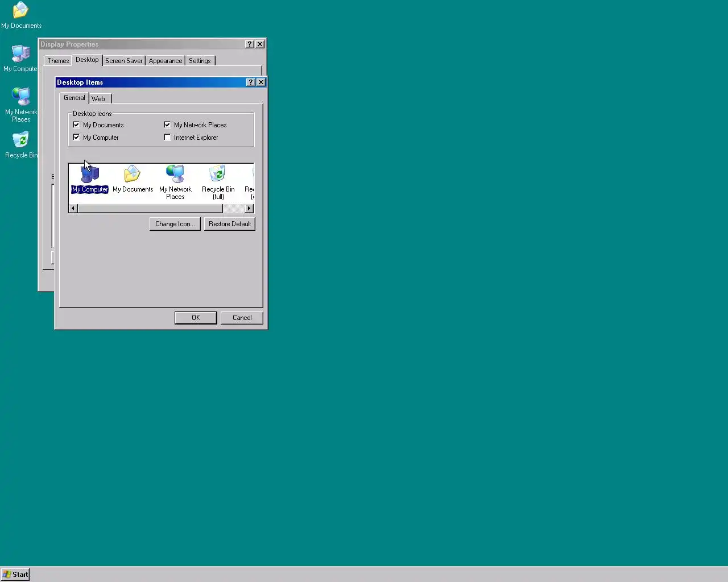The width and height of the screenshot is (728, 582).
Task: Open Desktop tab in Display Properties
Action: (87, 60)
